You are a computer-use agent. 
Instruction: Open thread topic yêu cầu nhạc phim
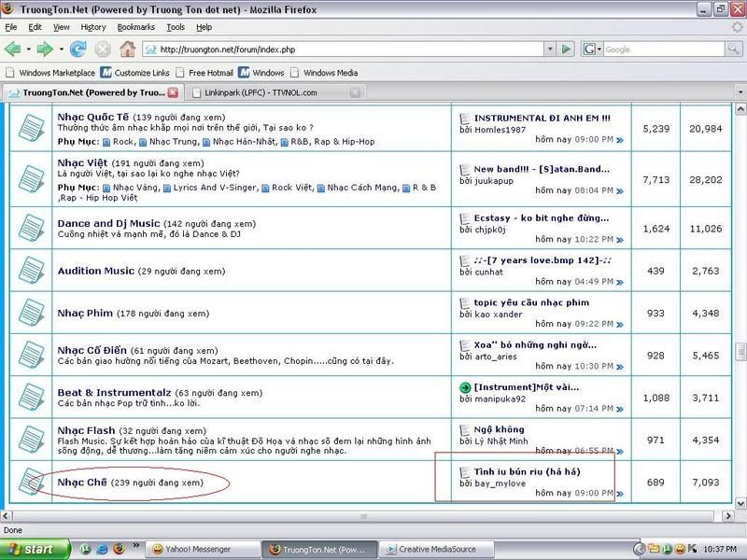pyautogui.click(x=531, y=302)
